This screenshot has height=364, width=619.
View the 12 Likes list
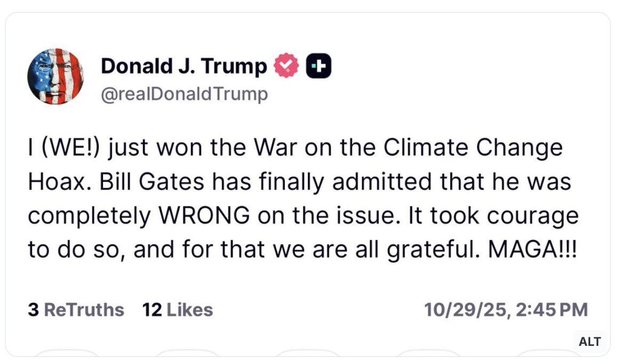(x=178, y=310)
